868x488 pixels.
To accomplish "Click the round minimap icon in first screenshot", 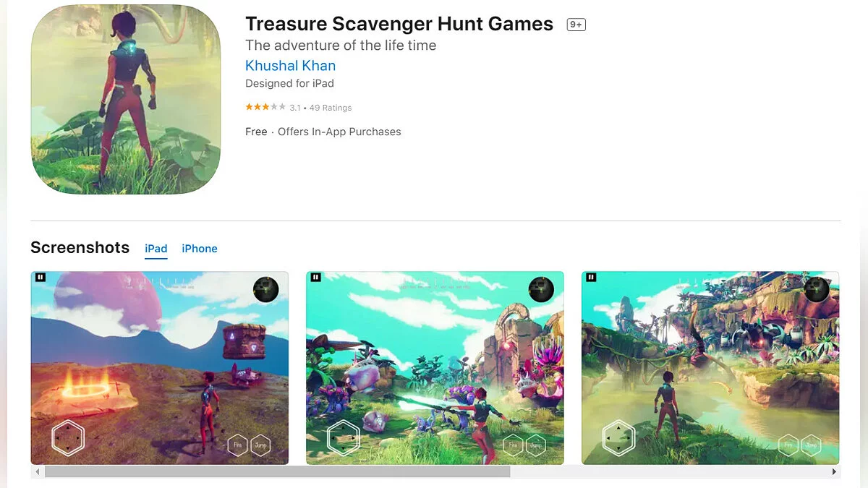I will coord(266,290).
